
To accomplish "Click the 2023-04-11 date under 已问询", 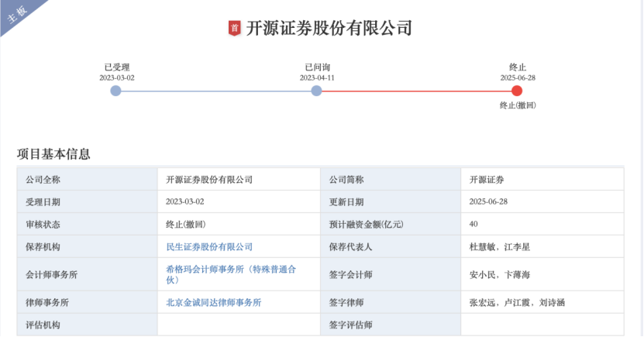I will click(317, 77).
